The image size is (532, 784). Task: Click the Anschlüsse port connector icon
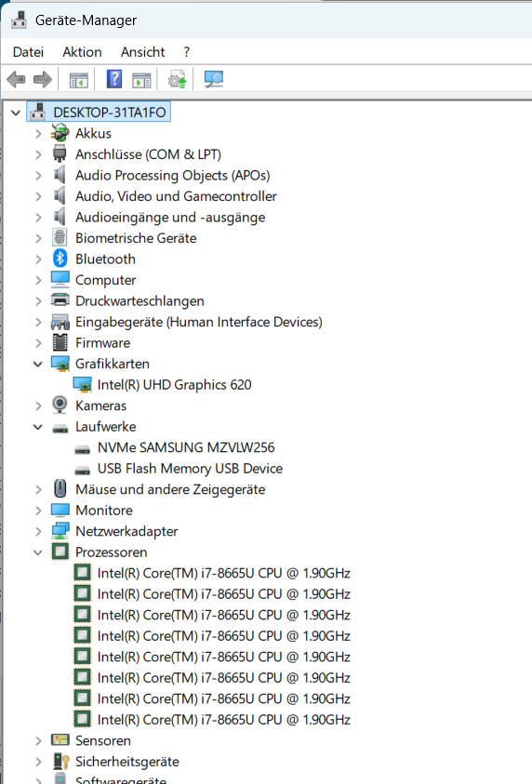(60, 154)
